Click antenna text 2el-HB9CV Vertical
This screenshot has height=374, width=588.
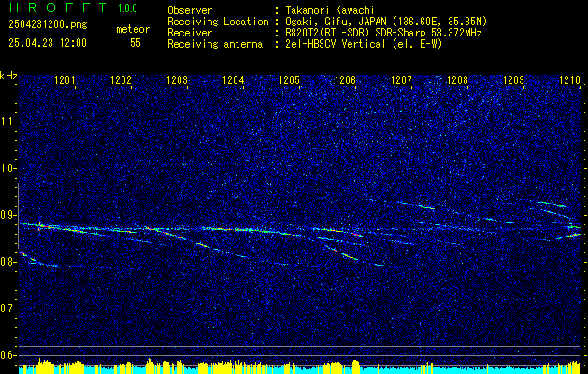(336, 44)
